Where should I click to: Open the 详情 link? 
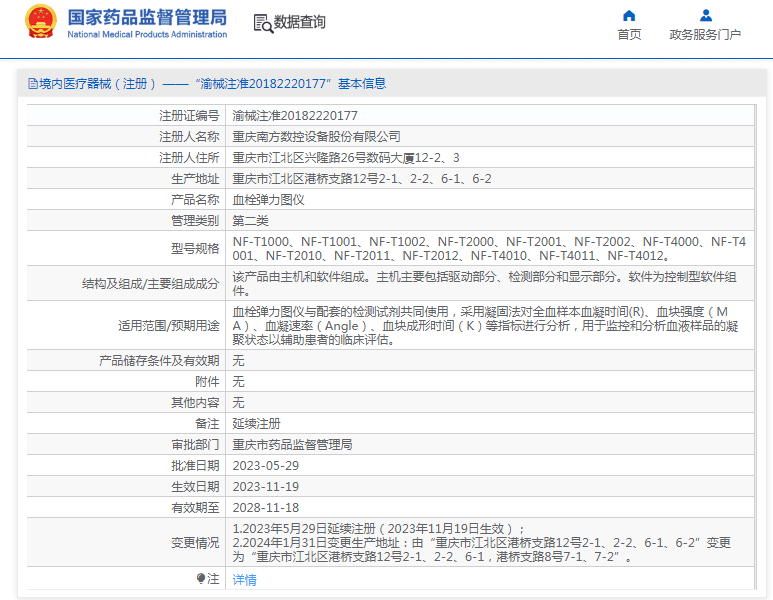pyautogui.click(x=245, y=580)
